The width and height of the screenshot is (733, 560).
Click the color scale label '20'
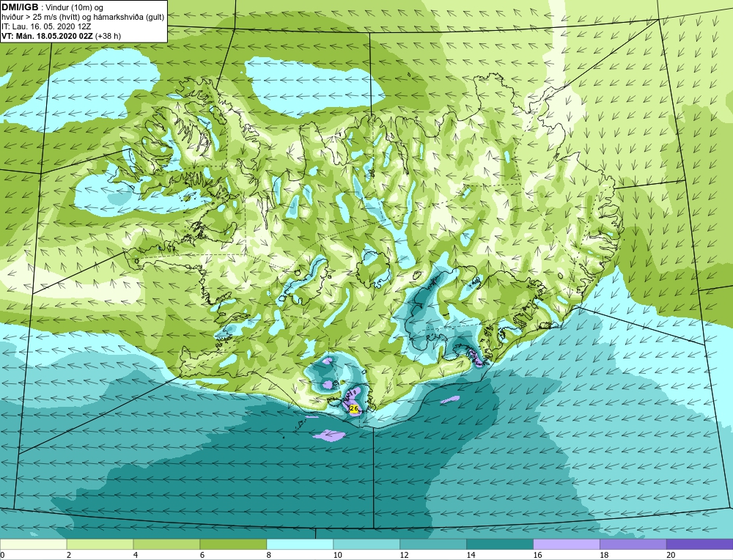(x=671, y=555)
